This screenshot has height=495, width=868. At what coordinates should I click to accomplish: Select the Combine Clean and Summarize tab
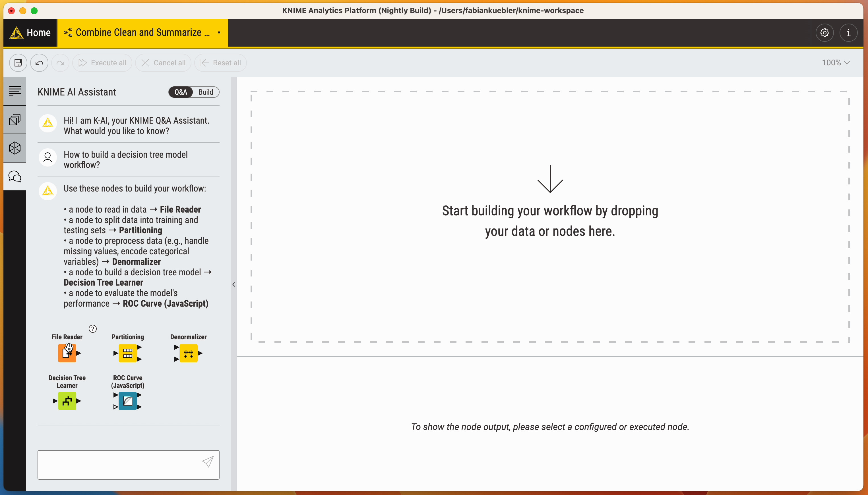[x=142, y=33]
